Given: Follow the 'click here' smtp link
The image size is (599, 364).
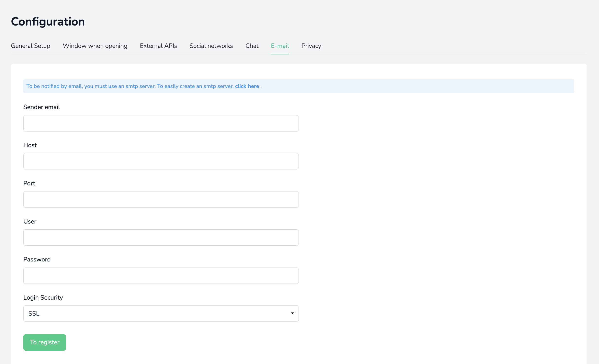Looking at the screenshot, I should pos(247,86).
